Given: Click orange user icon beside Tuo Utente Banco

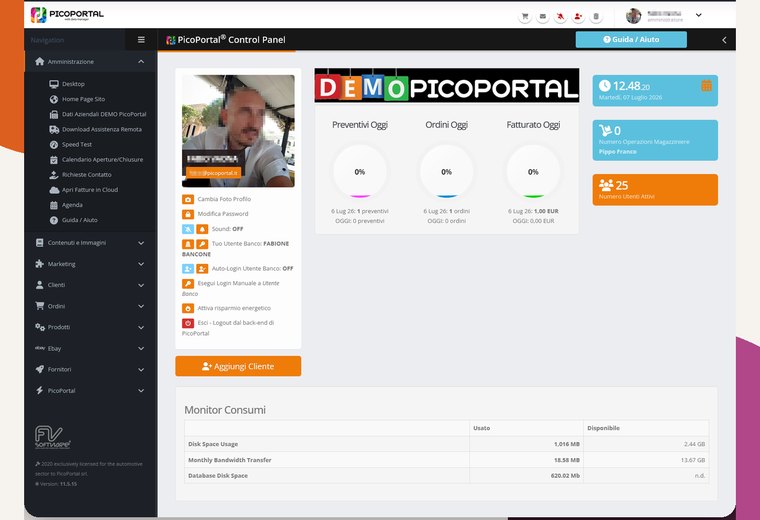Looking at the screenshot, I should (188, 244).
